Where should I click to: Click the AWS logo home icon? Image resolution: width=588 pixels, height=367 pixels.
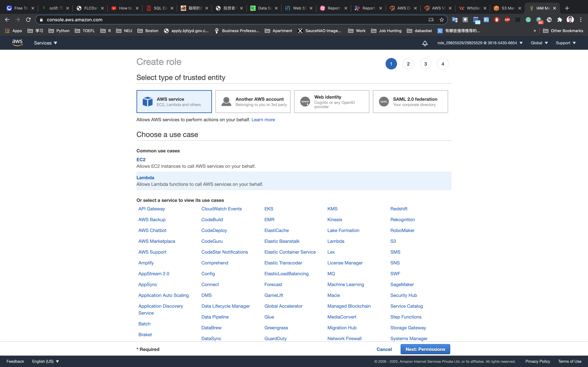[x=17, y=43]
